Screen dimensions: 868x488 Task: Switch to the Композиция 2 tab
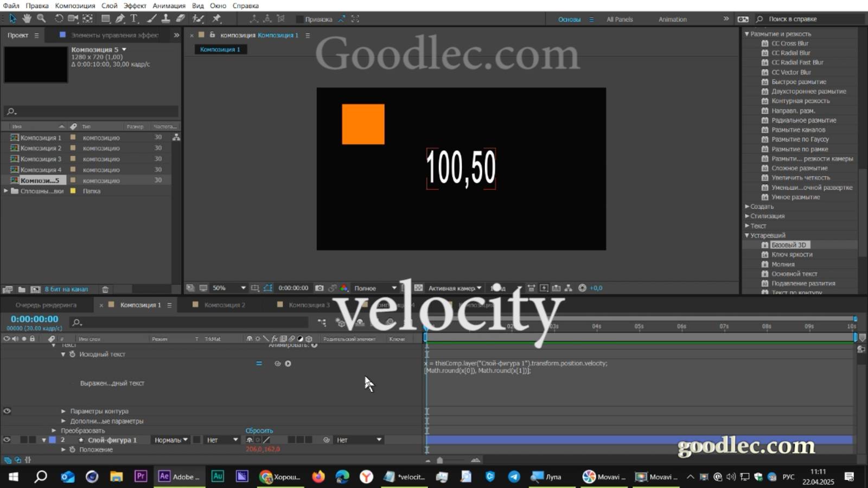click(225, 305)
